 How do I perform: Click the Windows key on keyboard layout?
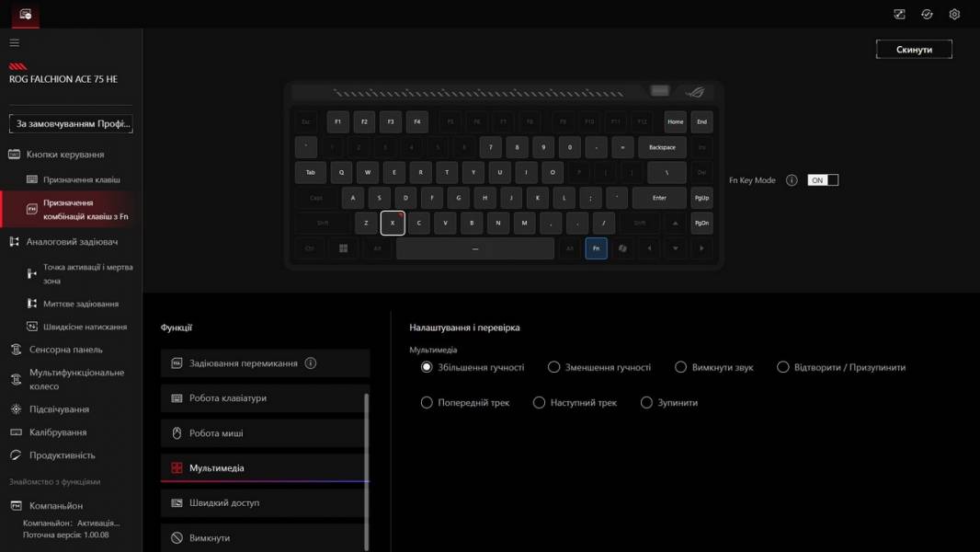click(344, 248)
